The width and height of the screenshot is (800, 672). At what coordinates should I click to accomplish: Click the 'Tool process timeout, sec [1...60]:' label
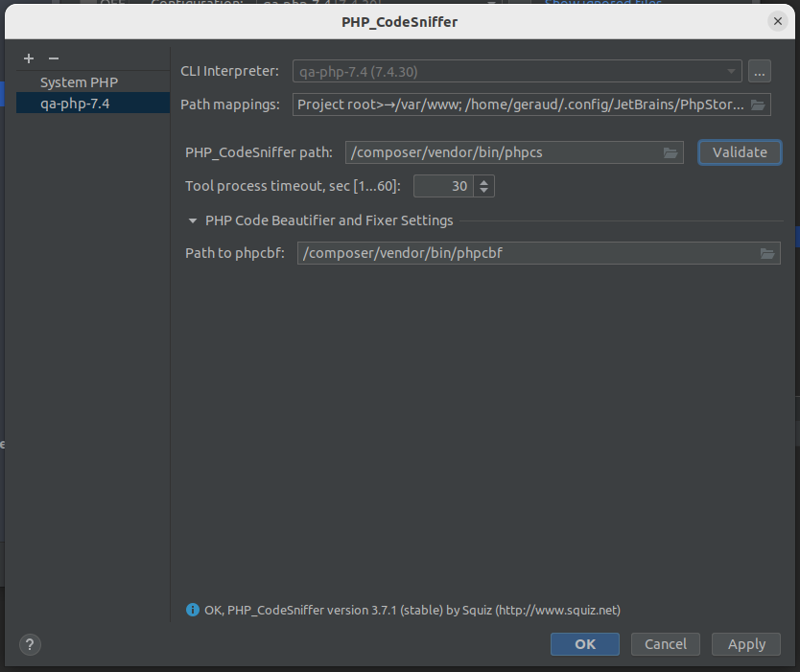coord(293,186)
